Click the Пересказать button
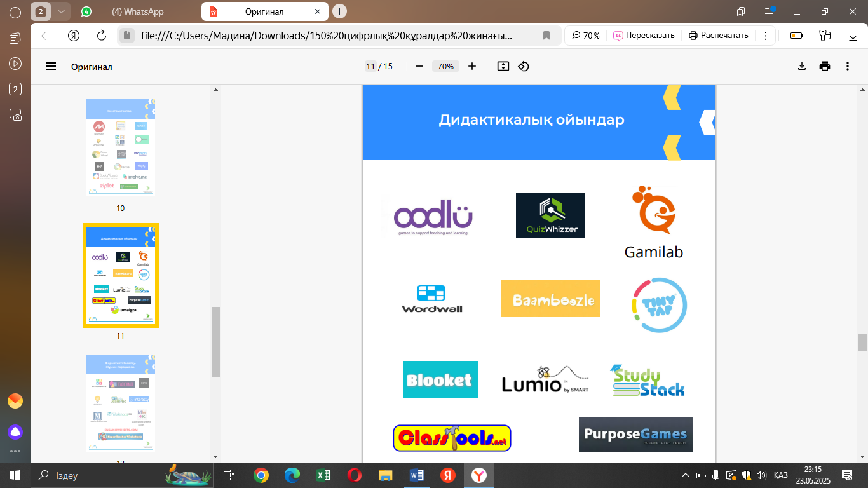This screenshot has width=868, height=488. coord(644,36)
